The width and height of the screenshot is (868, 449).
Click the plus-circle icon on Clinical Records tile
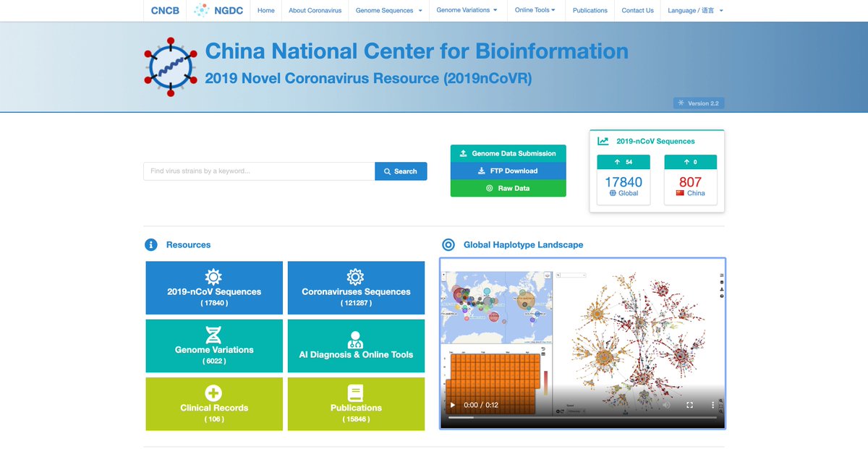pos(213,393)
